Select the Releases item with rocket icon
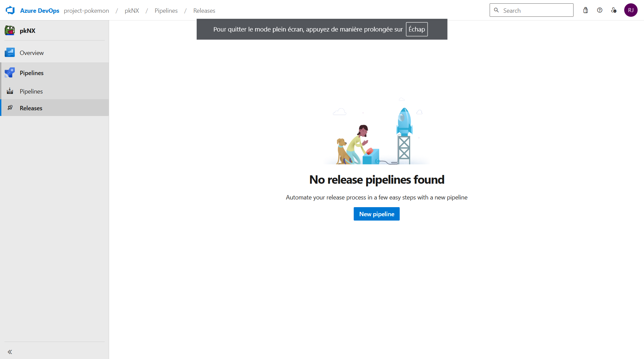The height and width of the screenshot is (359, 644). (x=31, y=108)
